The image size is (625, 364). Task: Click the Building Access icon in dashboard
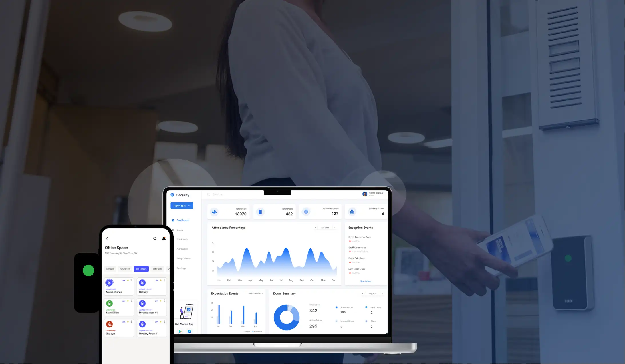(352, 212)
